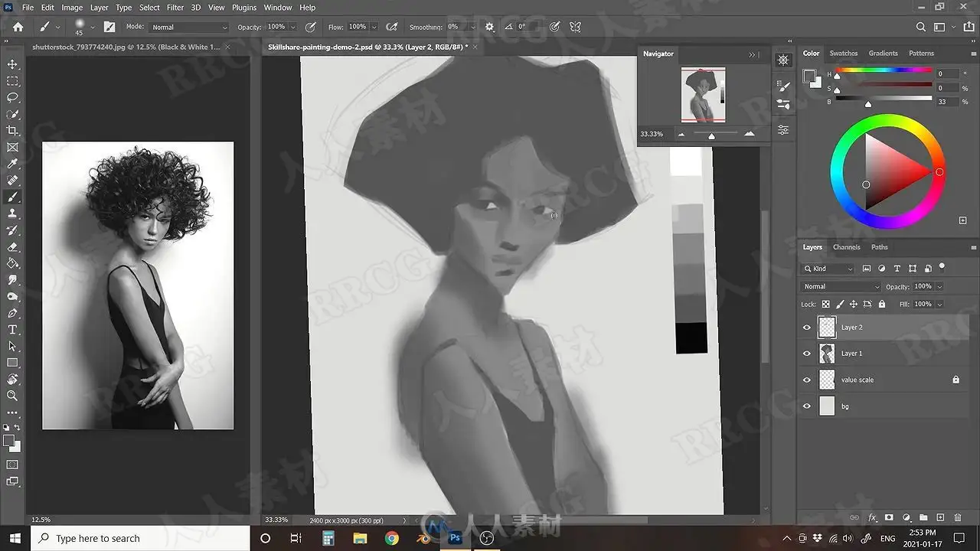Hide the value scale layer
The height and width of the screenshot is (551, 980).
[x=806, y=380]
